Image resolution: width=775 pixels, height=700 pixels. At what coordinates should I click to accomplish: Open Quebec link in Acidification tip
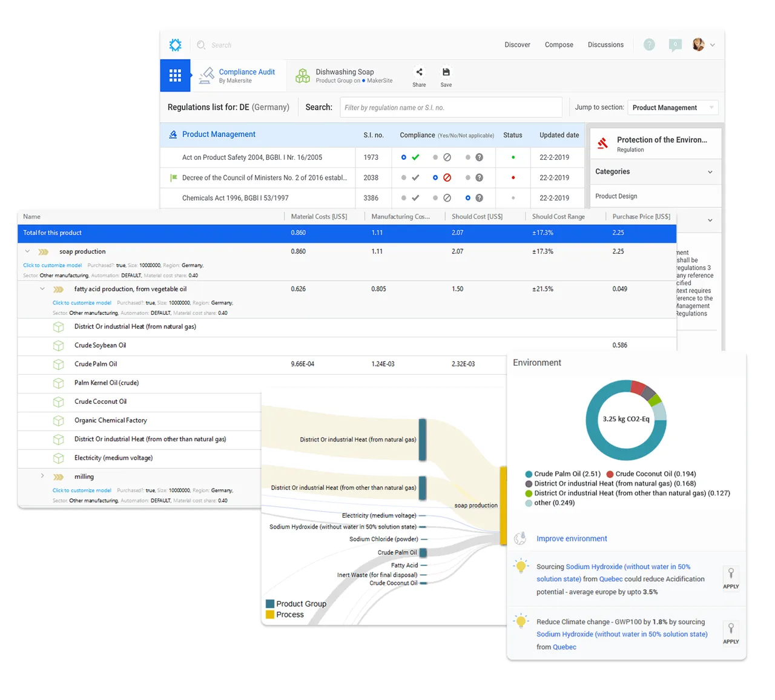click(x=611, y=579)
